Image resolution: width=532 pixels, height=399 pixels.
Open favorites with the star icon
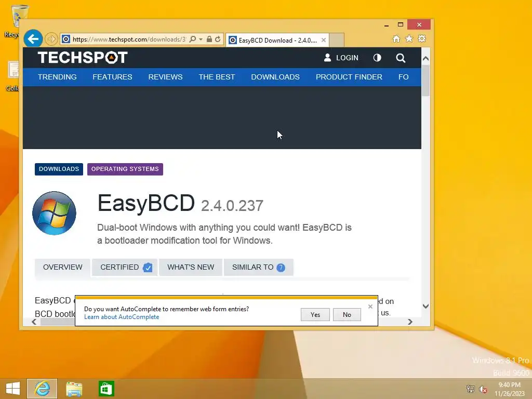409,38
